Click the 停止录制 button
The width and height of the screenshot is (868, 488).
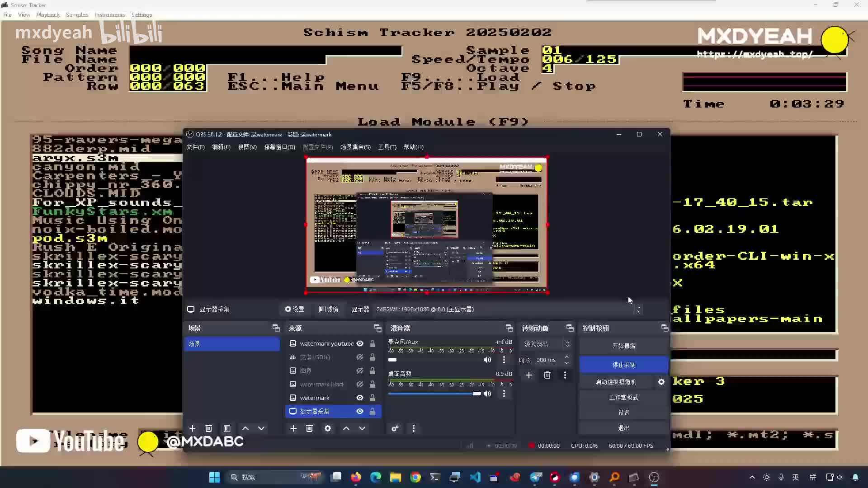(623, 365)
